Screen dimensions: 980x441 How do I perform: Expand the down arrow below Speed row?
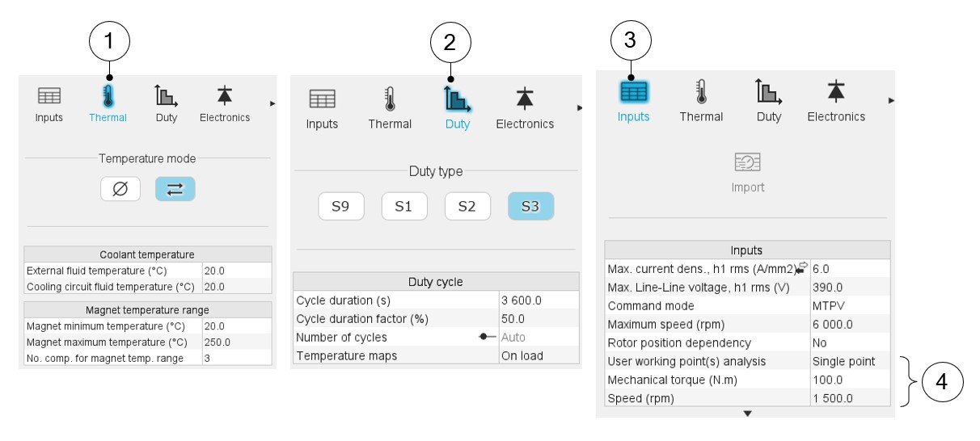(747, 413)
